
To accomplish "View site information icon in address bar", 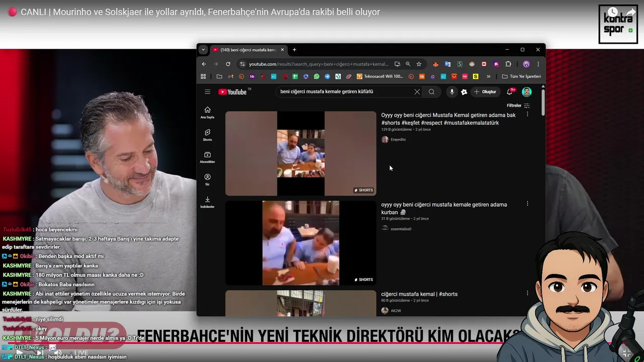I will coord(242,64).
